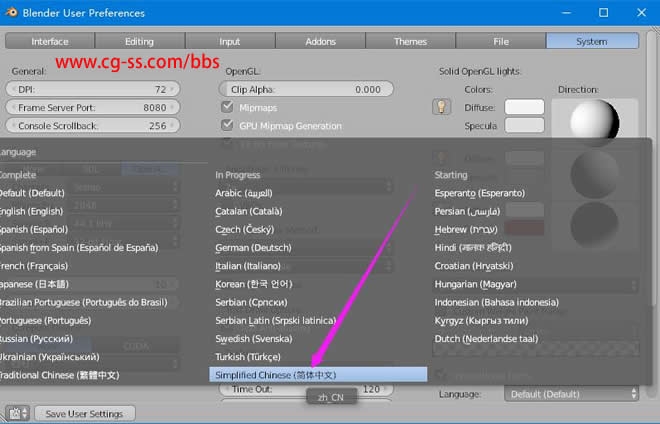Click the Blender logo in the title bar
Screen dimensions: 660x424
click(15, 13)
